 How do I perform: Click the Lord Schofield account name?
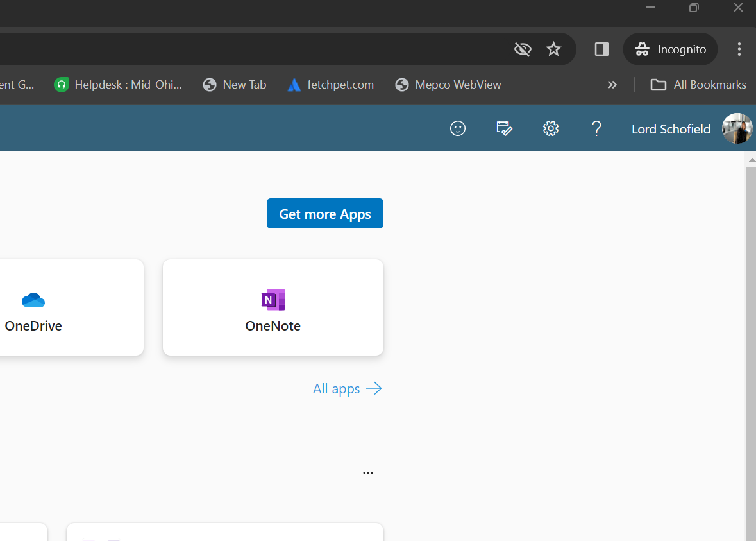coord(671,129)
